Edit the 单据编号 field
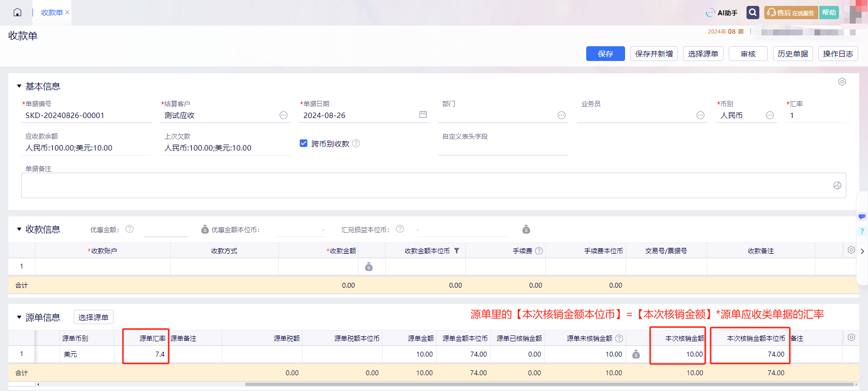Viewport: 868px width, 391px height. click(x=86, y=116)
